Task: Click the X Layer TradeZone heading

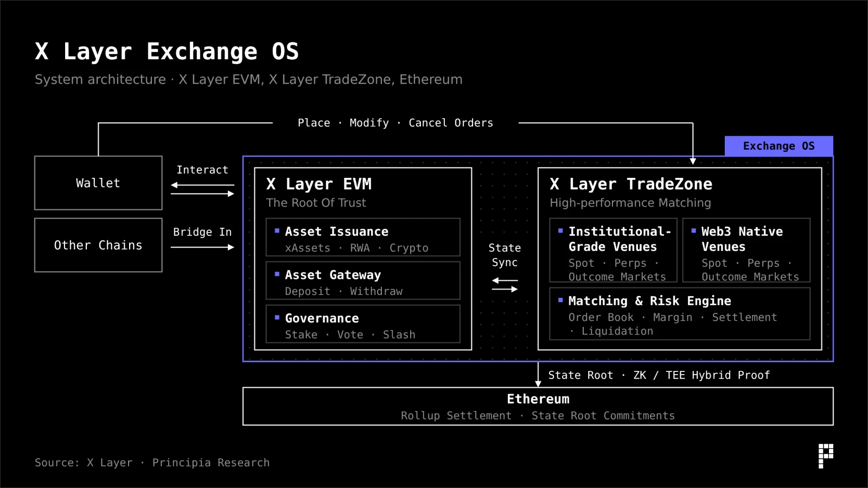Action: (631, 184)
